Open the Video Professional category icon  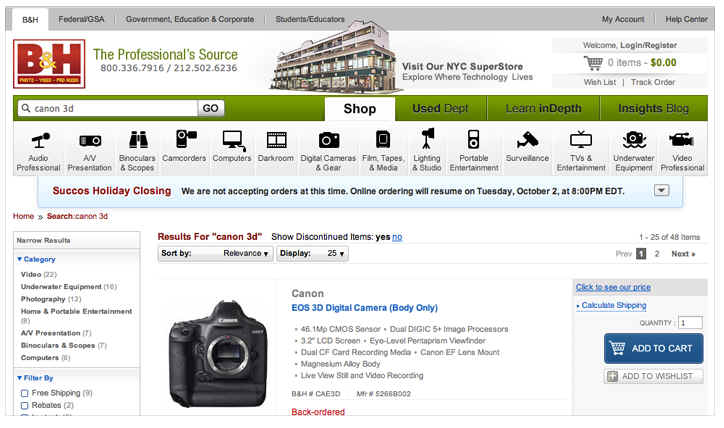point(682,139)
